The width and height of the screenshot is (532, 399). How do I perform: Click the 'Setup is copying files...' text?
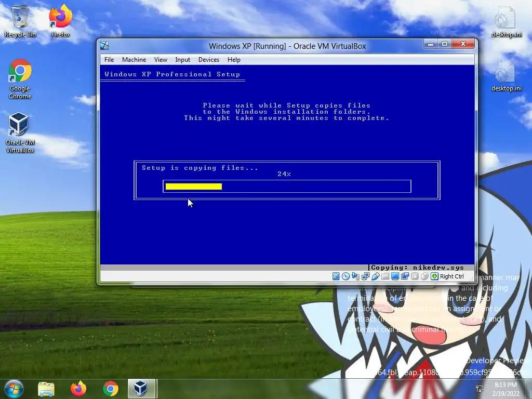pyautogui.click(x=200, y=168)
